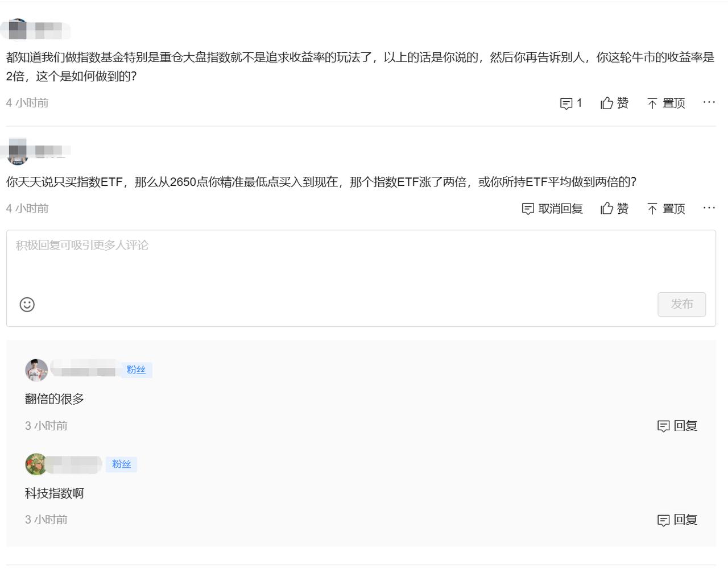Screen dimensions: 728x577
Task: Click the 4 小时前 timestamp under 指数ETF comment
Action: [27, 209]
